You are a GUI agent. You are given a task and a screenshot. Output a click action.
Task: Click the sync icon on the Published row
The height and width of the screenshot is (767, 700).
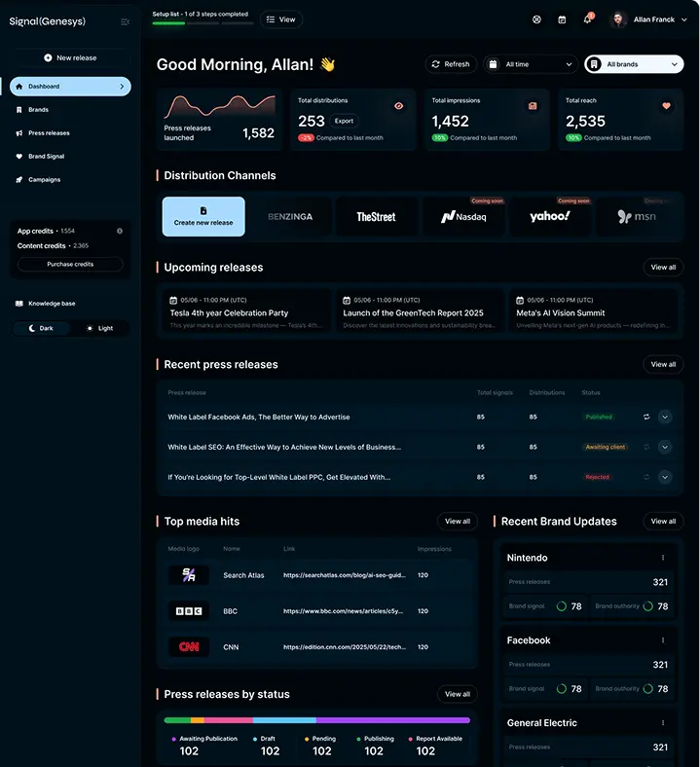646,417
